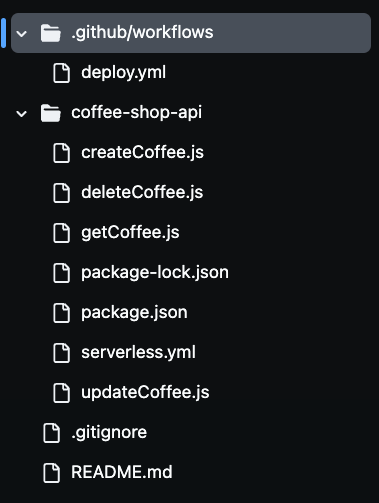
Task: Select the .github/workflows folder label
Action: 142,33
